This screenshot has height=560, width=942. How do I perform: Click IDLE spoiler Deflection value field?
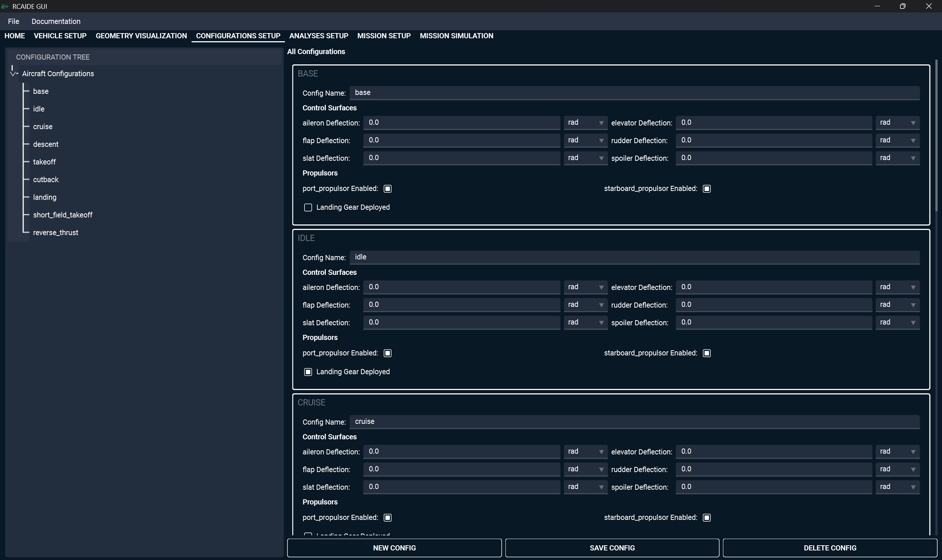(x=774, y=323)
